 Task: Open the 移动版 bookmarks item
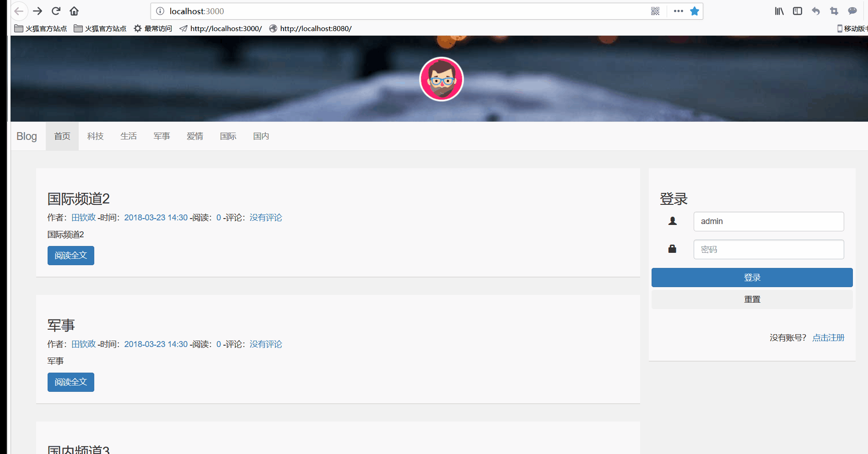pyautogui.click(x=852, y=28)
